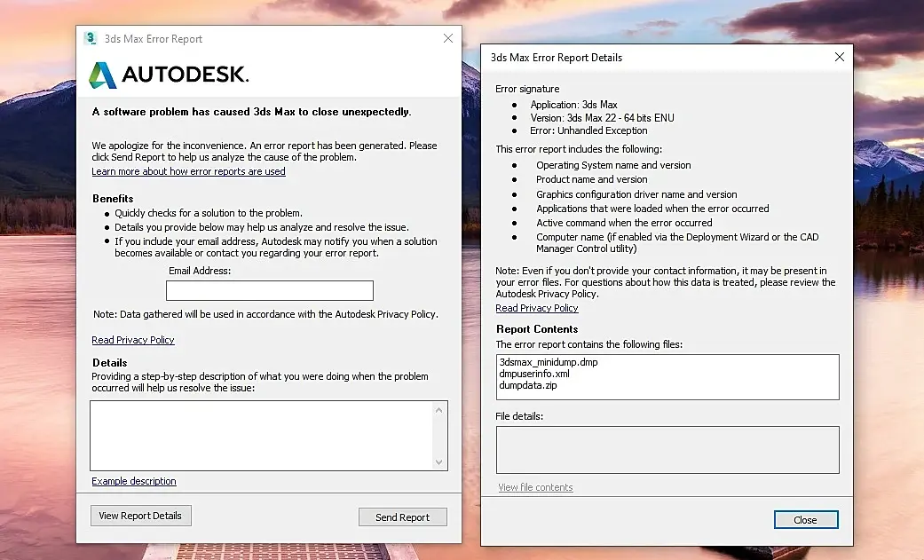This screenshot has width=924, height=560.
Task: Close the 3ds Max Error Report window
Action: pyautogui.click(x=448, y=38)
